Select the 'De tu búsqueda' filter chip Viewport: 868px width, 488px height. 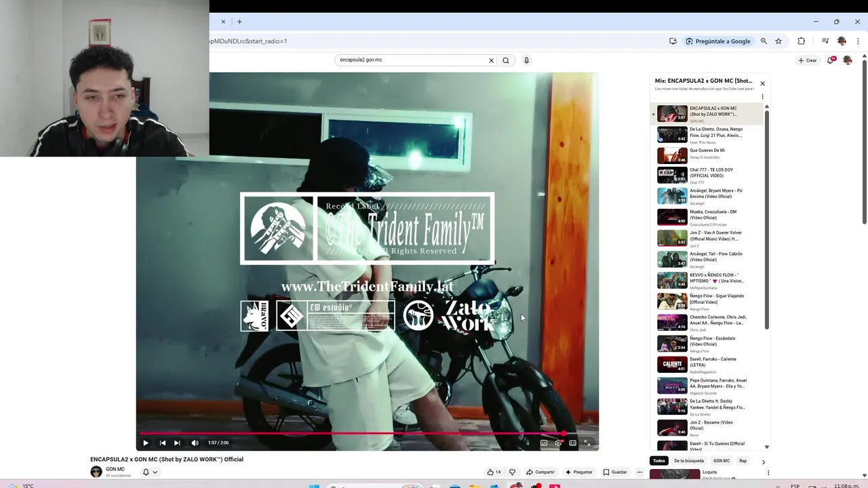[689, 461]
